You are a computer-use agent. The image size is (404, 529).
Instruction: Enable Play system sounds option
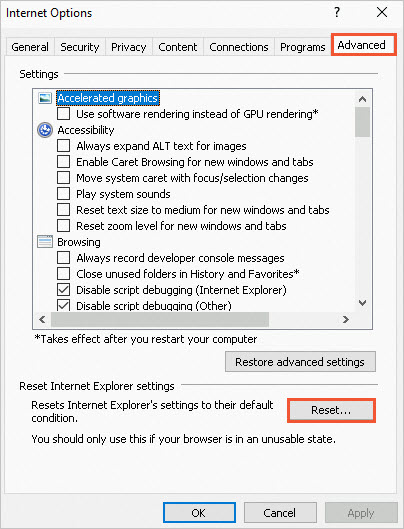(x=63, y=194)
